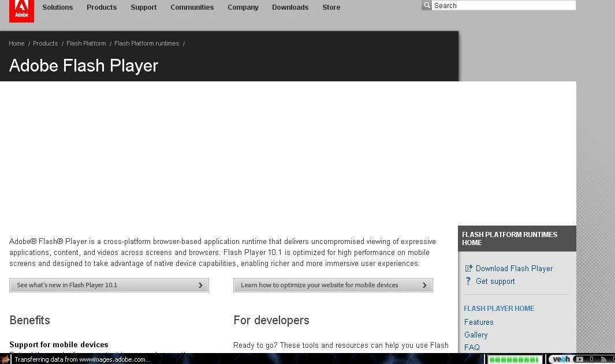
Task: Click Support for mobile devices subheading
Action: [59, 344]
